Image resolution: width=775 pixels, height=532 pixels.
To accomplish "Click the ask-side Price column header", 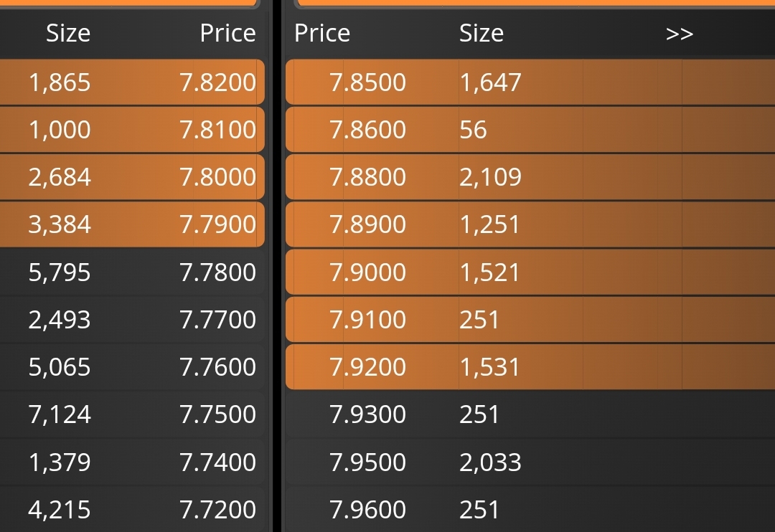I will (322, 33).
